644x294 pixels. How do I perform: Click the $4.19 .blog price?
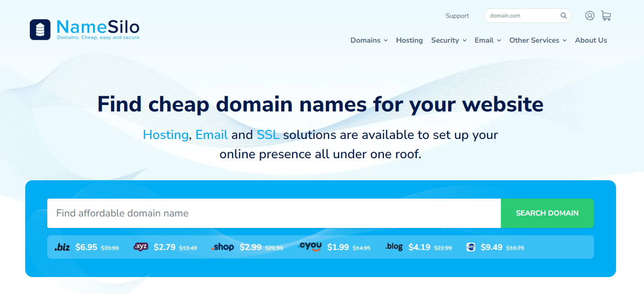(419, 247)
